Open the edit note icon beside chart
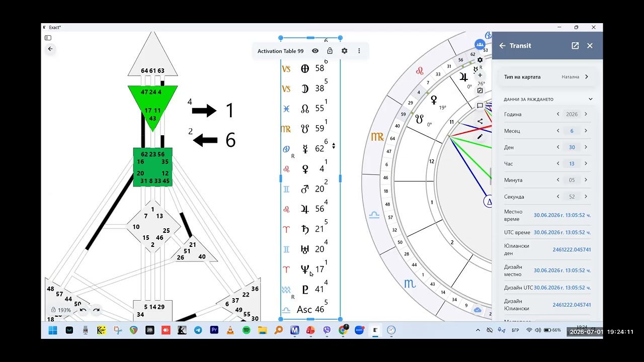The width and height of the screenshot is (644, 362). (480, 90)
